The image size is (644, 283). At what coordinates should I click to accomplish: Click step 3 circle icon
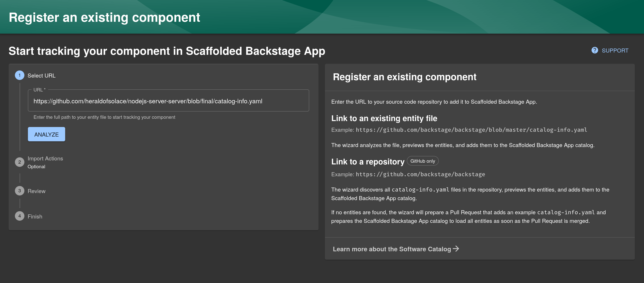tap(19, 191)
